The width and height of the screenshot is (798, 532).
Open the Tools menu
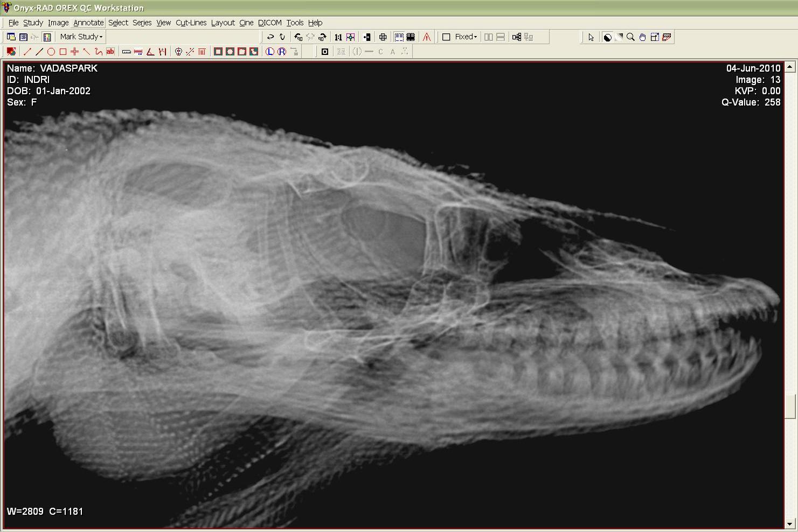[295, 23]
